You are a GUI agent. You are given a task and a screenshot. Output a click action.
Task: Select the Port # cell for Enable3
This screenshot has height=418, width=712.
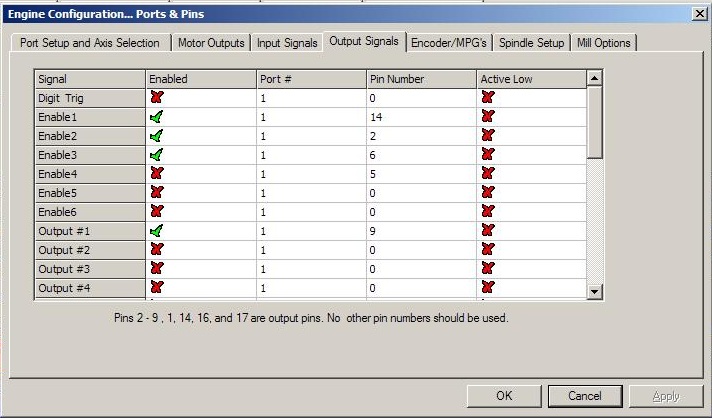tap(310, 155)
